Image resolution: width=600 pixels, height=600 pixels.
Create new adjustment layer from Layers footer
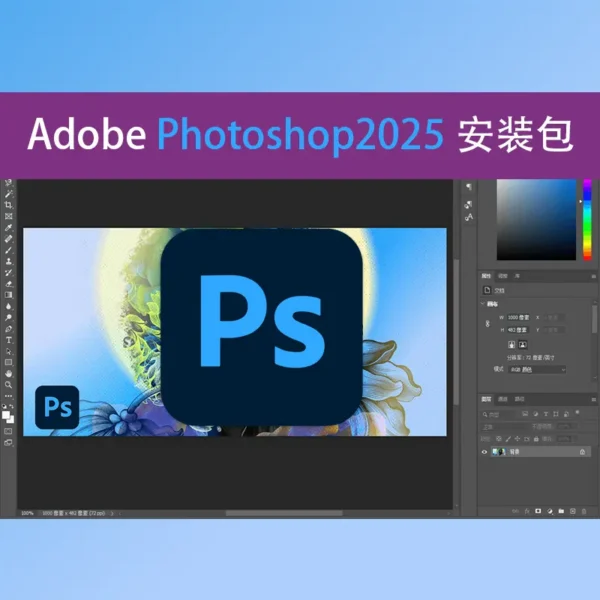550,511
